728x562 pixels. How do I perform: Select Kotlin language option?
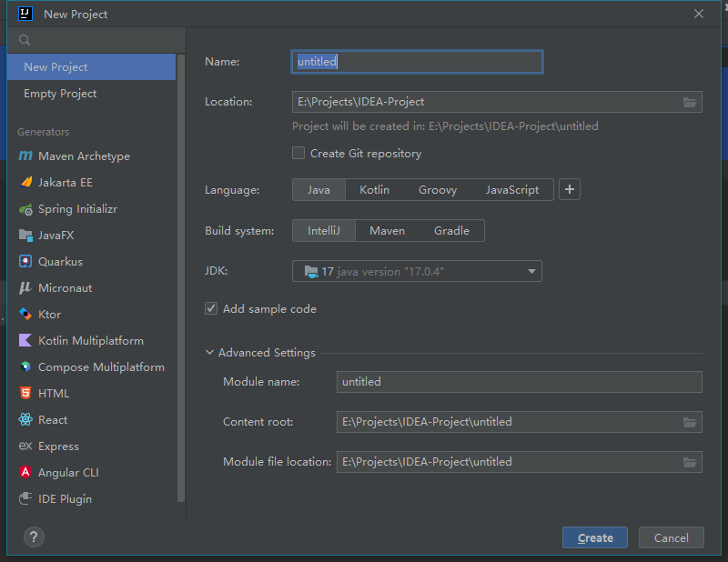[374, 190]
